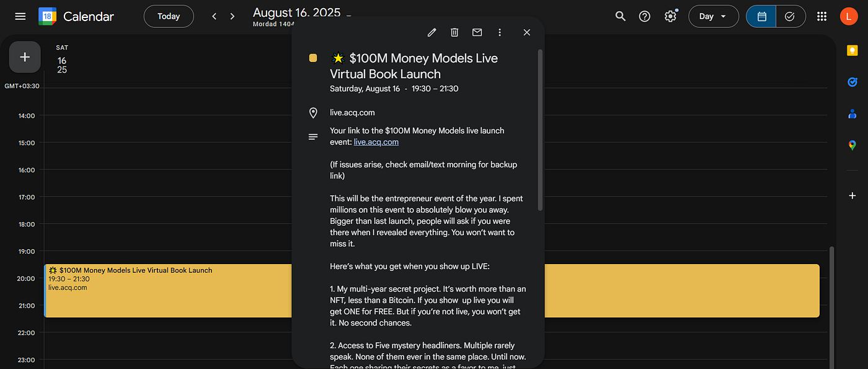Open the search icon

(x=621, y=16)
